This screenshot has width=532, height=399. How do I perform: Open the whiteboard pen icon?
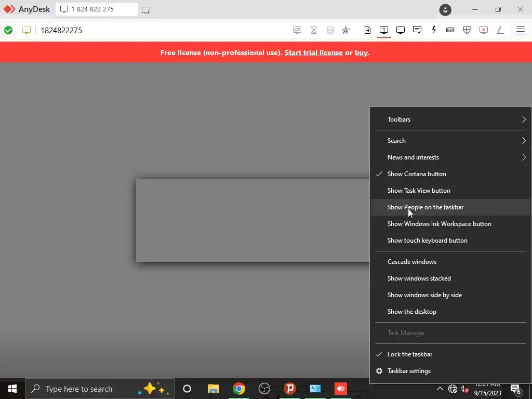500,30
